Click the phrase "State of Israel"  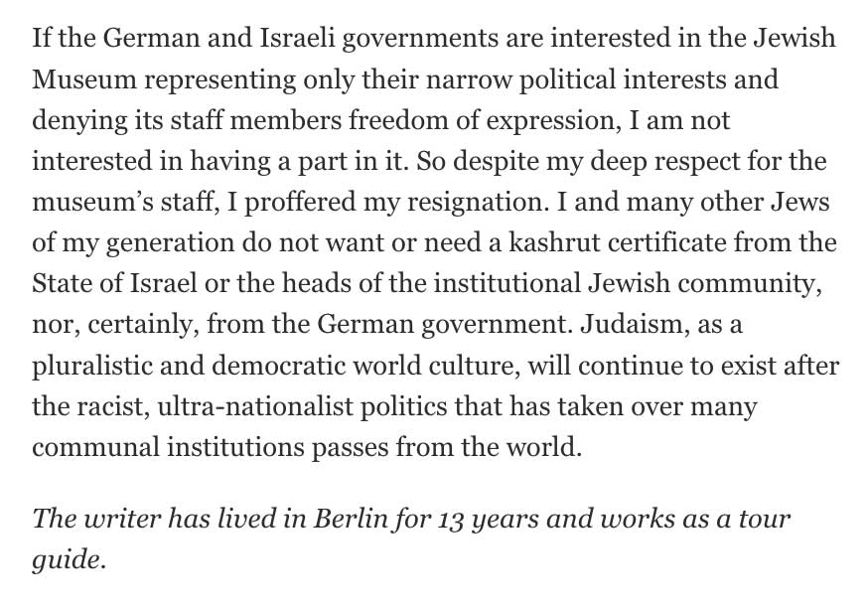click(x=105, y=284)
